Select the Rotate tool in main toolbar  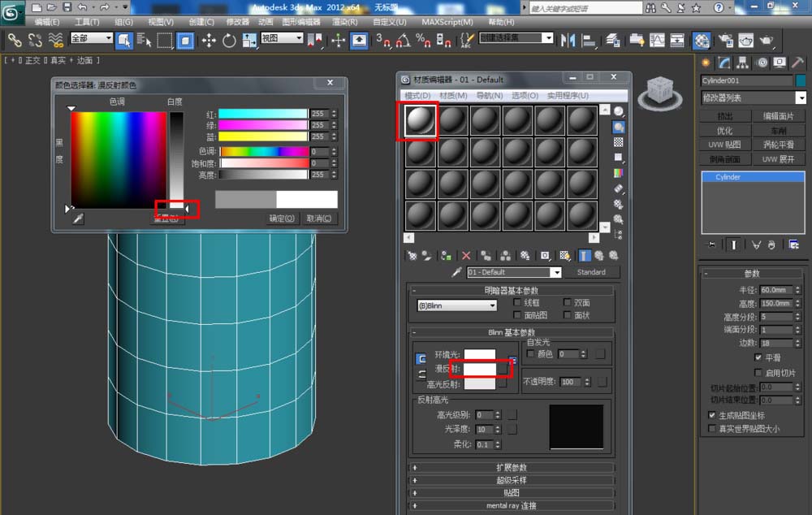(x=229, y=41)
